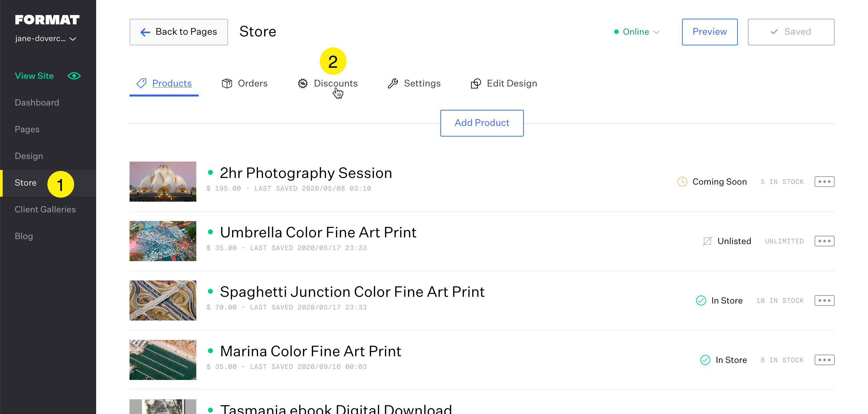This screenshot has width=868, height=414.
Task: Open Blog in the sidebar
Action: coord(24,236)
